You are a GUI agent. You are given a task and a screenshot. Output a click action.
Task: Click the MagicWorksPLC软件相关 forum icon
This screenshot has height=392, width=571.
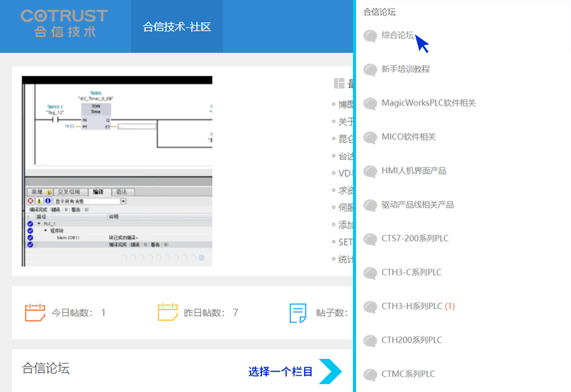370,104
